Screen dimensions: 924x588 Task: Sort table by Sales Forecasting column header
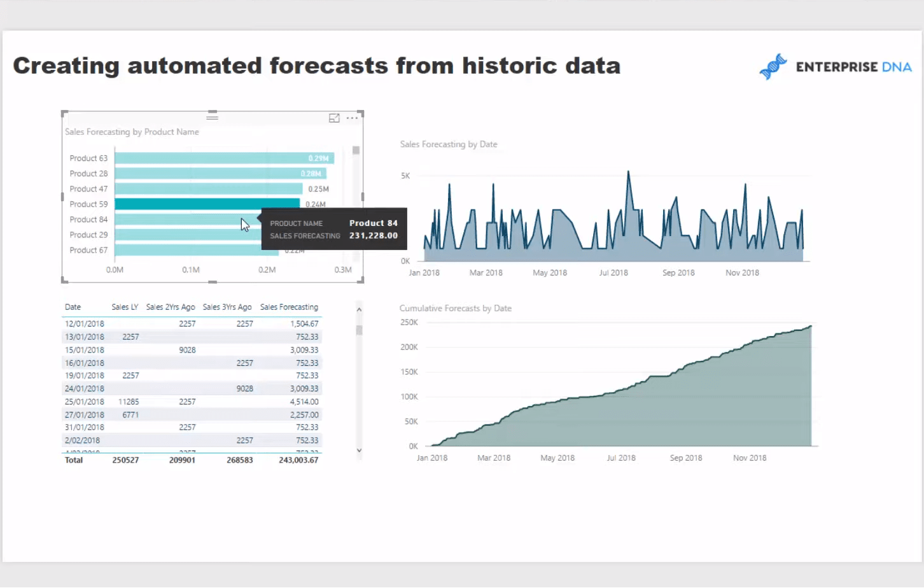coord(289,307)
